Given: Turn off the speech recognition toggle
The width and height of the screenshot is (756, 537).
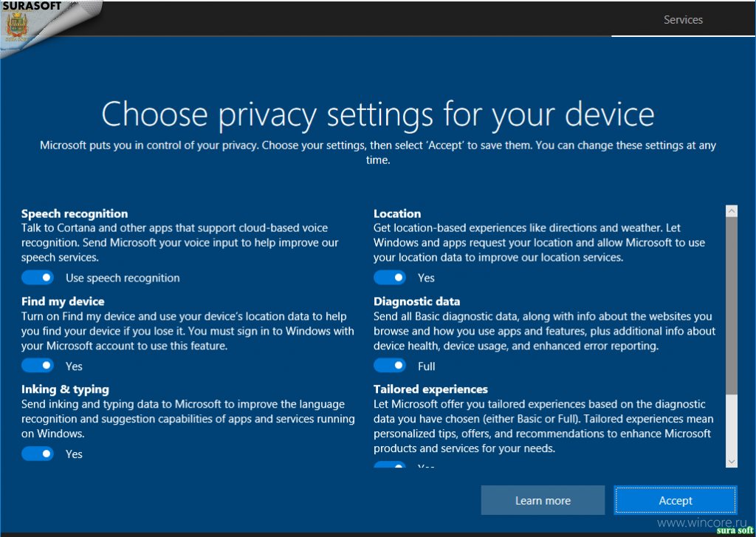Looking at the screenshot, I should (38, 278).
